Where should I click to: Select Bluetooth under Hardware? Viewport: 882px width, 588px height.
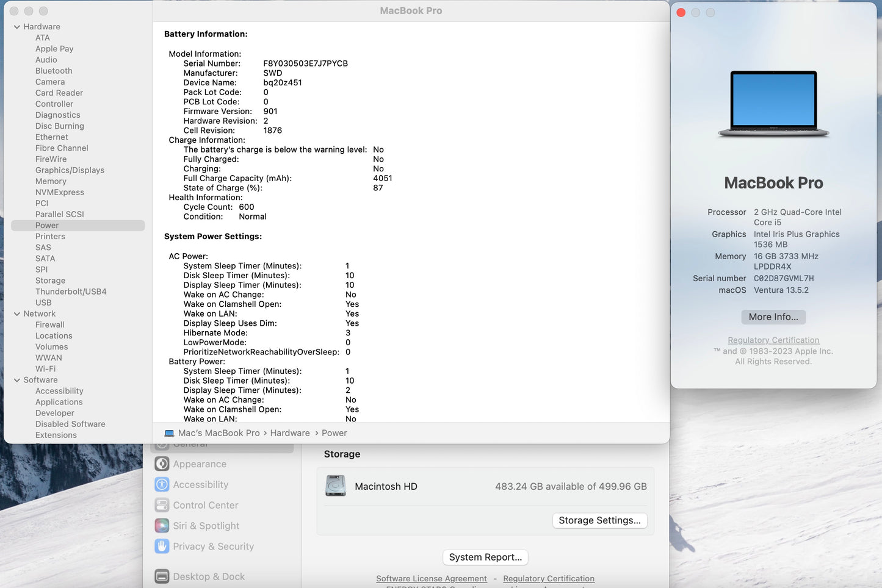pyautogui.click(x=54, y=71)
